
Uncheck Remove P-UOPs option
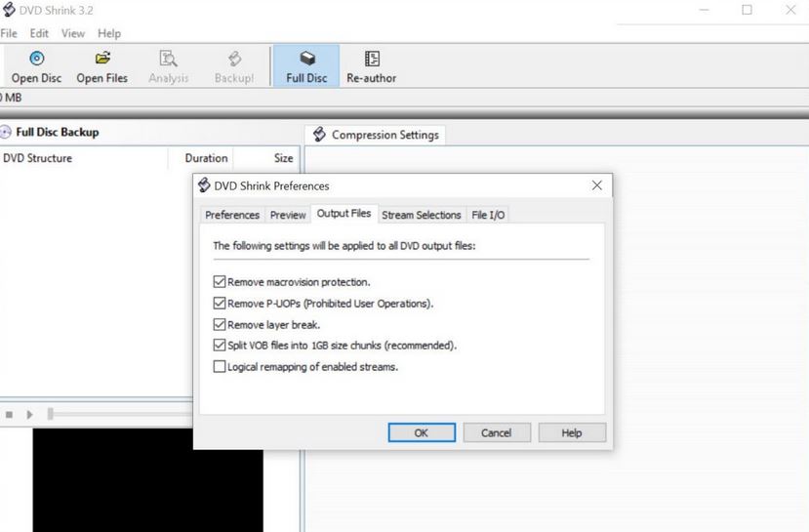[220, 303]
